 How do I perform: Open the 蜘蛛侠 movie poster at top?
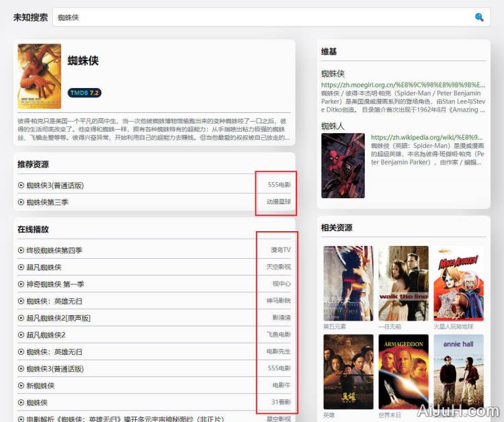point(39,77)
